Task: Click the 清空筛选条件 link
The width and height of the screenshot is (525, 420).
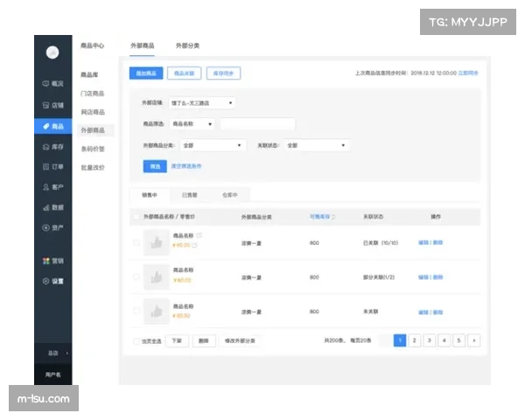Action: pyautogui.click(x=185, y=165)
